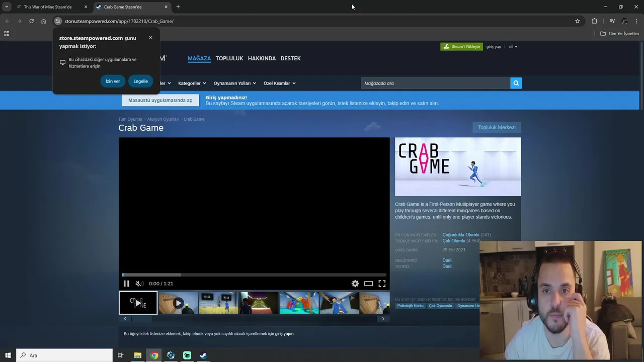Screen dimensions: 644x362
Task: Click the Steam'i Yükleyin install button
Action: pos(461,47)
